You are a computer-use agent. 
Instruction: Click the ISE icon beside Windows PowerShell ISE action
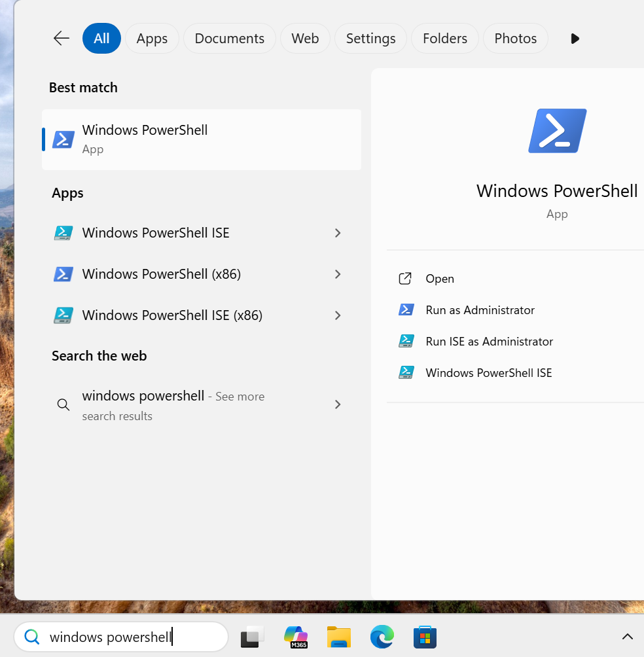(x=406, y=372)
